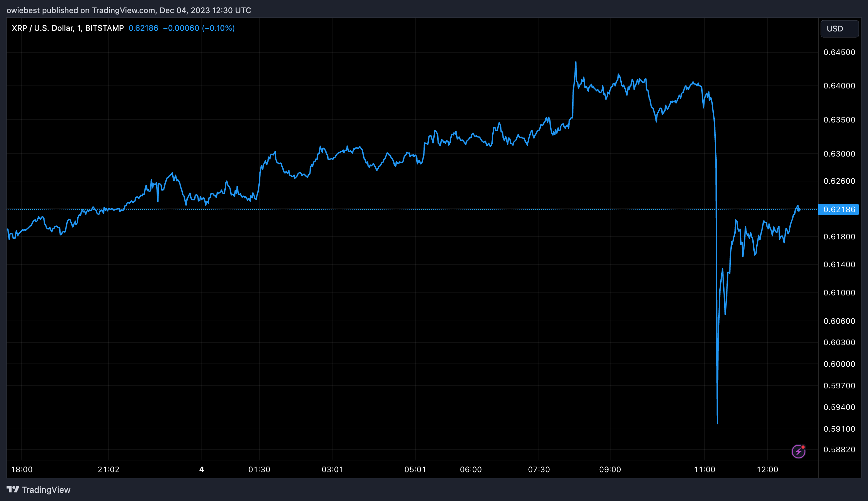
Task: Click the 0.63000 price axis label
Action: click(x=839, y=154)
